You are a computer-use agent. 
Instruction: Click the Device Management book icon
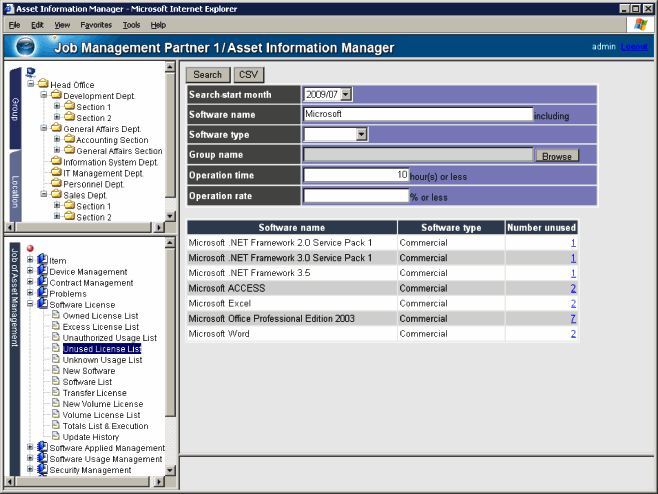click(x=42, y=272)
